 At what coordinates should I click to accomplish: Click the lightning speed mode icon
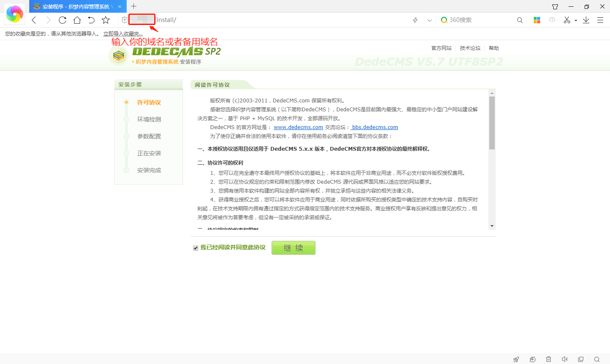415,20
